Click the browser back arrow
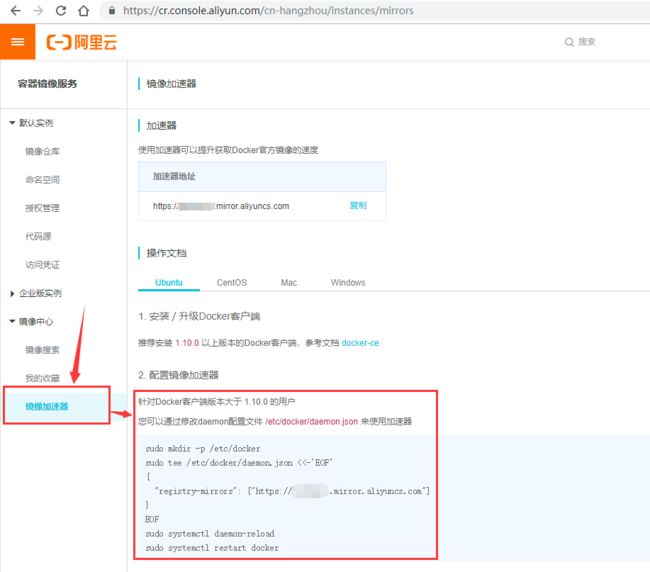Screen dimensions: 650x572 15,10
